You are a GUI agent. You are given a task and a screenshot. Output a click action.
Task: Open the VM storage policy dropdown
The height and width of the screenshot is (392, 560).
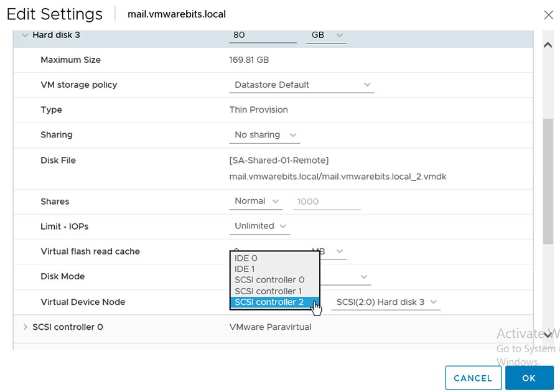click(301, 85)
